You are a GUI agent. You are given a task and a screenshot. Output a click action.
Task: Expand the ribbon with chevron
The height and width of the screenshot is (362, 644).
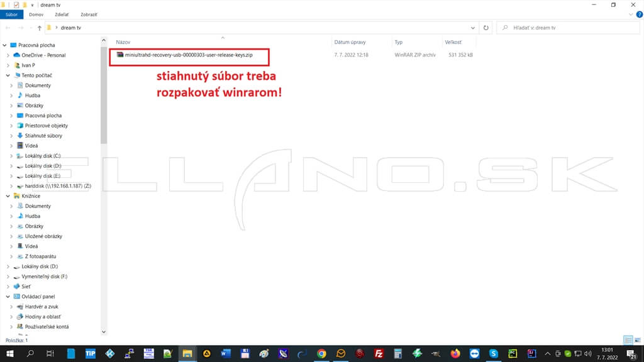(631, 14)
